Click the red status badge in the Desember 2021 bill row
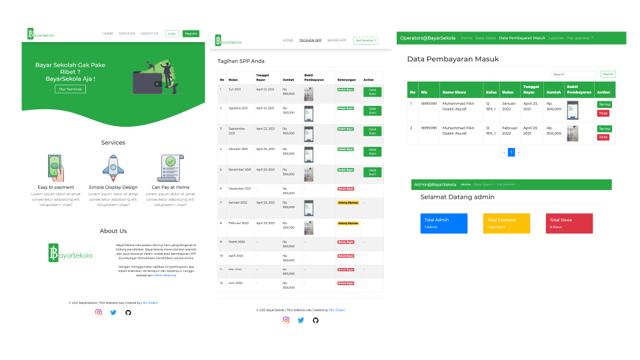Image resolution: width=640 pixels, height=360 pixels. [346, 189]
